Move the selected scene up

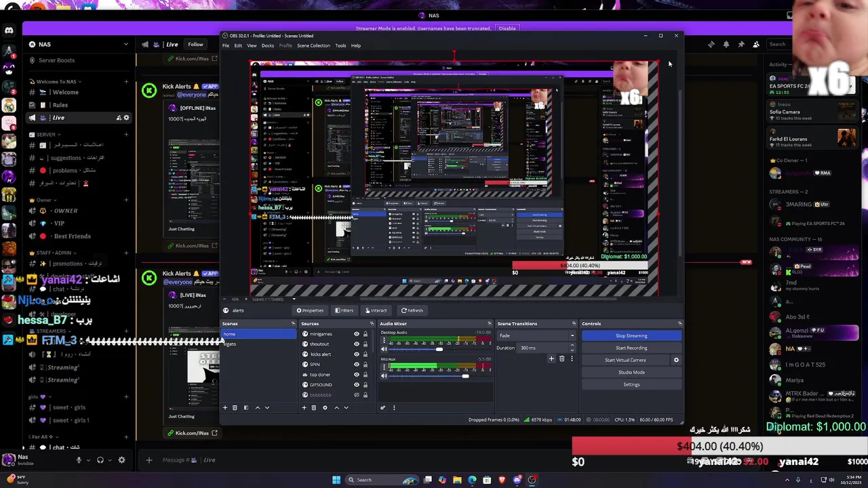[257, 407]
